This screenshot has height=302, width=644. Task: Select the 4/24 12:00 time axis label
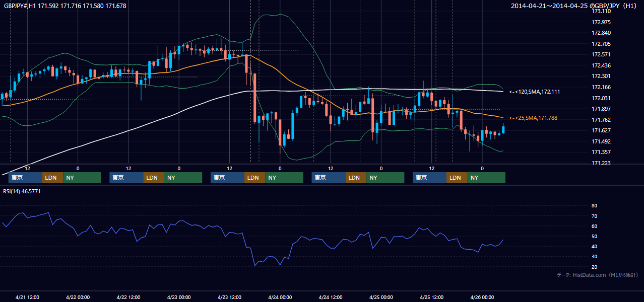331,297
